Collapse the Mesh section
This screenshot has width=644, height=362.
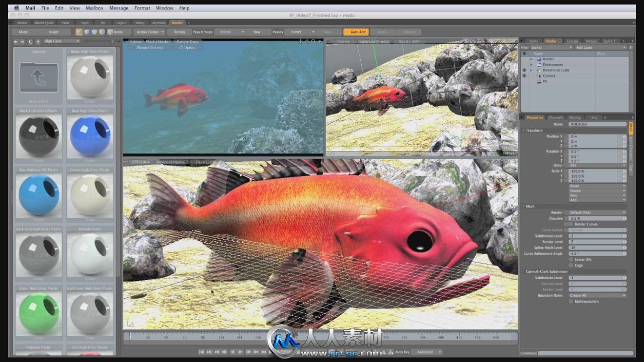tap(523, 206)
